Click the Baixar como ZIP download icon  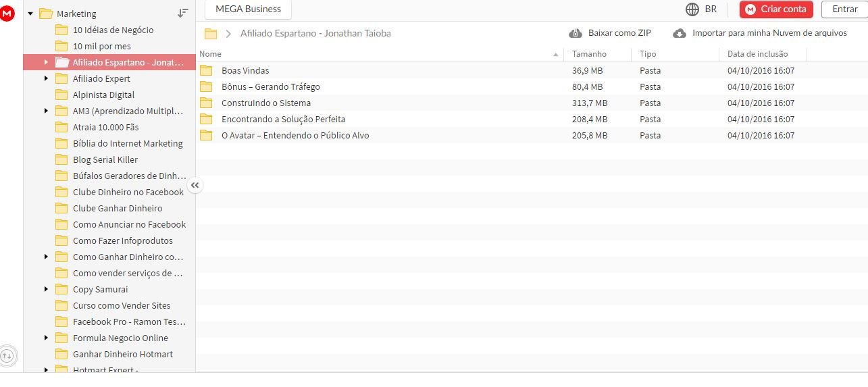click(576, 33)
